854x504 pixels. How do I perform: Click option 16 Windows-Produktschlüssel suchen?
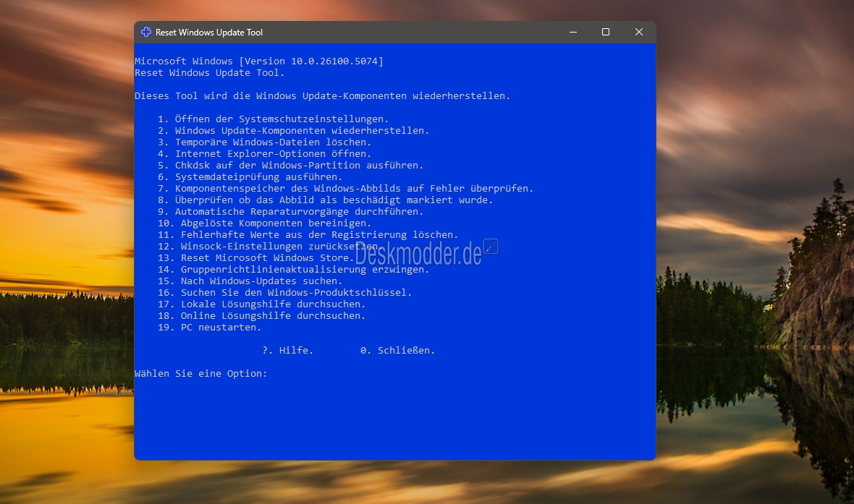point(285,292)
